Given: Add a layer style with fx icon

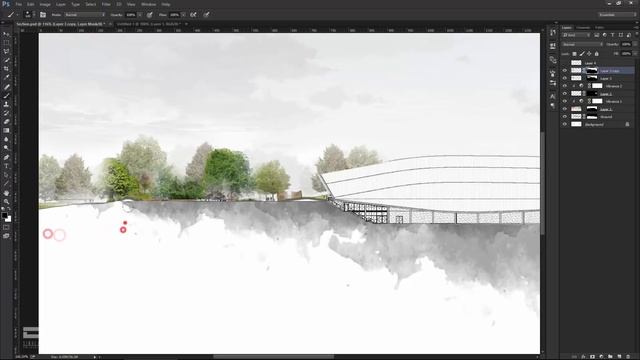Looking at the screenshot, I should [x=583, y=356].
